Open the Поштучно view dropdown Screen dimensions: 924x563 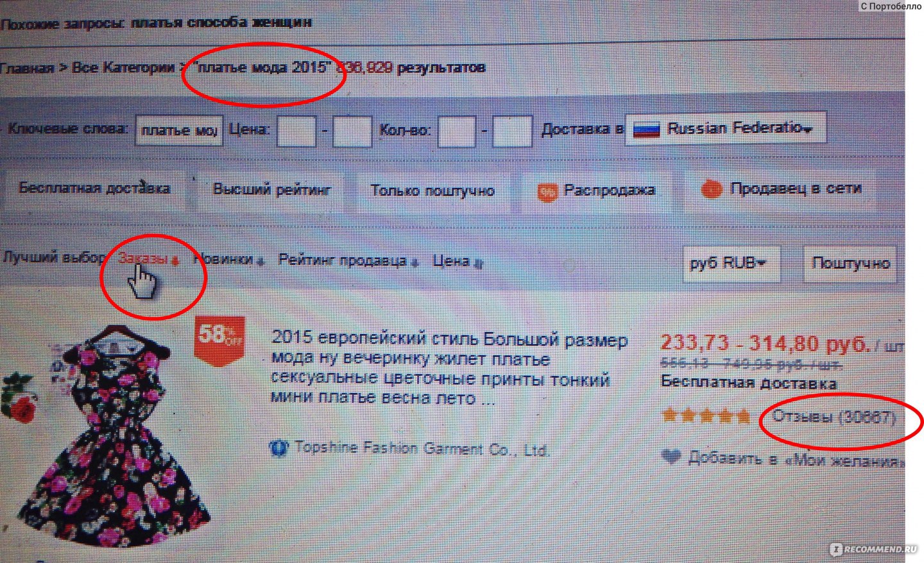(850, 263)
